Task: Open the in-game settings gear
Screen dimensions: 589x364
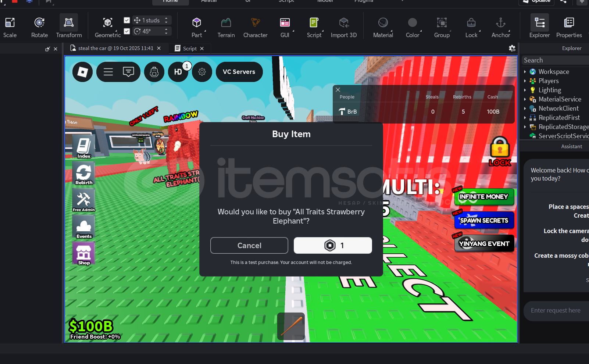Action: pos(202,72)
